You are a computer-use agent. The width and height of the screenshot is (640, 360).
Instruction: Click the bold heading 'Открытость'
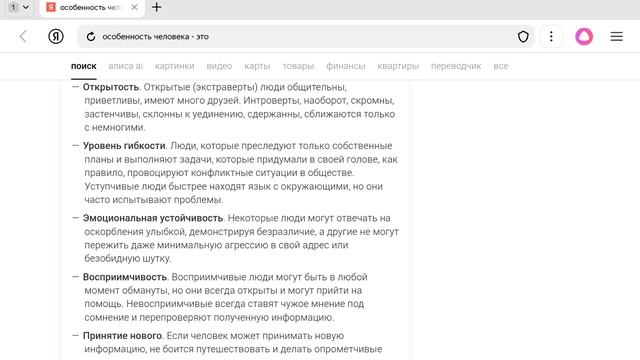(111, 87)
